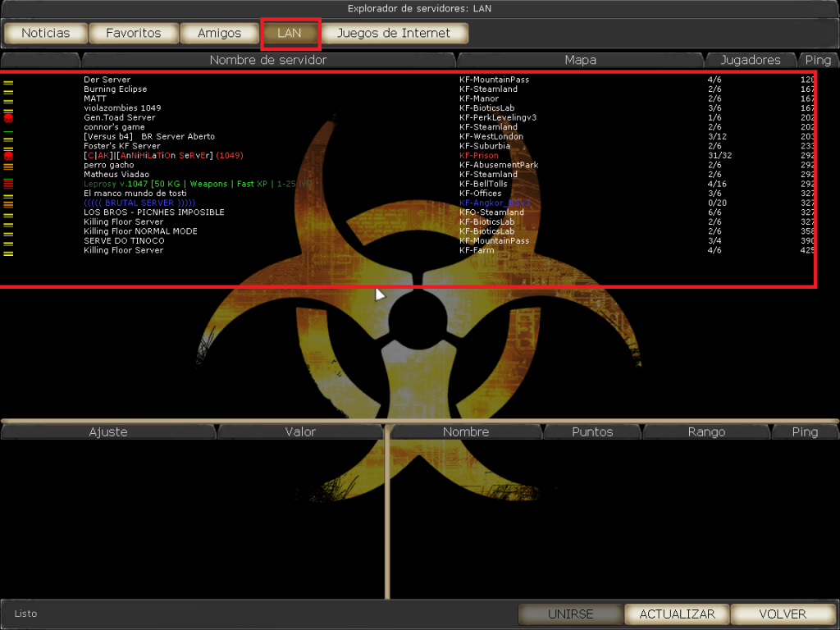Click status icon beside MATT server
This screenshot has width=840, height=630.
coord(8,101)
